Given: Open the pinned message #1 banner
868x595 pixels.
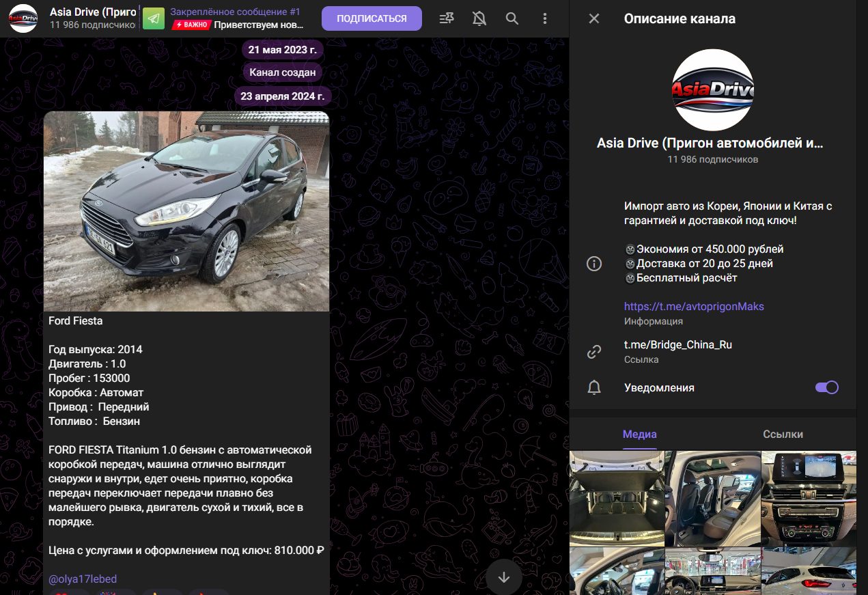Looking at the screenshot, I should point(236,18).
